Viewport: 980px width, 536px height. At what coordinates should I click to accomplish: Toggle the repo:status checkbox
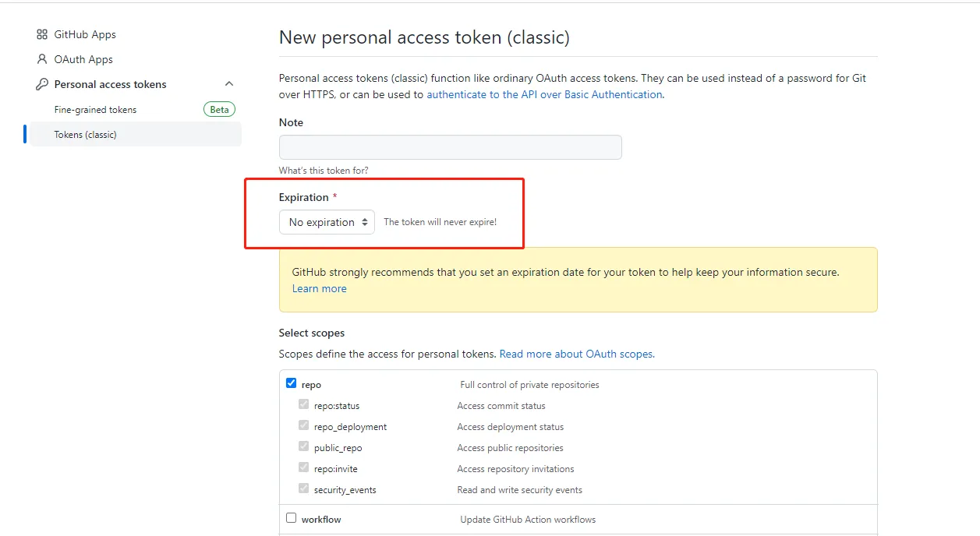point(303,404)
